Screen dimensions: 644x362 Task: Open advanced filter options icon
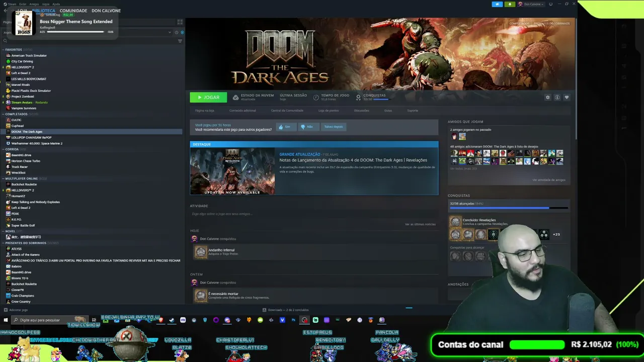(180, 41)
